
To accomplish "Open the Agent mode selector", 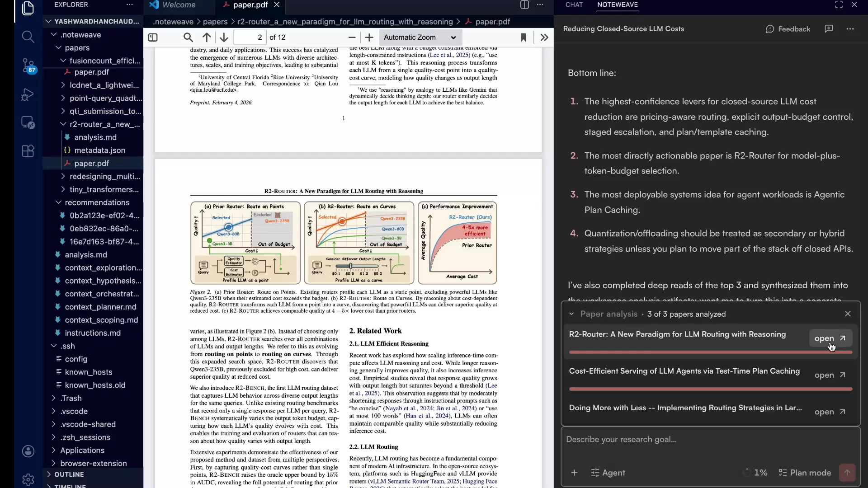I will tap(608, 473).
